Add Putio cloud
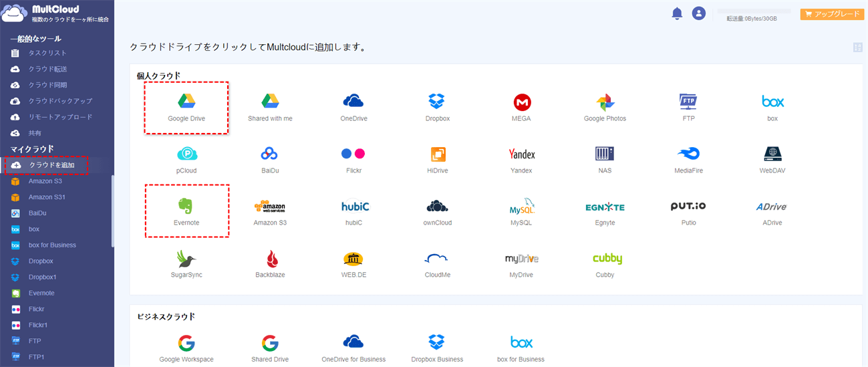This screenshot has height=367, width=868. (x=688, y=211)
